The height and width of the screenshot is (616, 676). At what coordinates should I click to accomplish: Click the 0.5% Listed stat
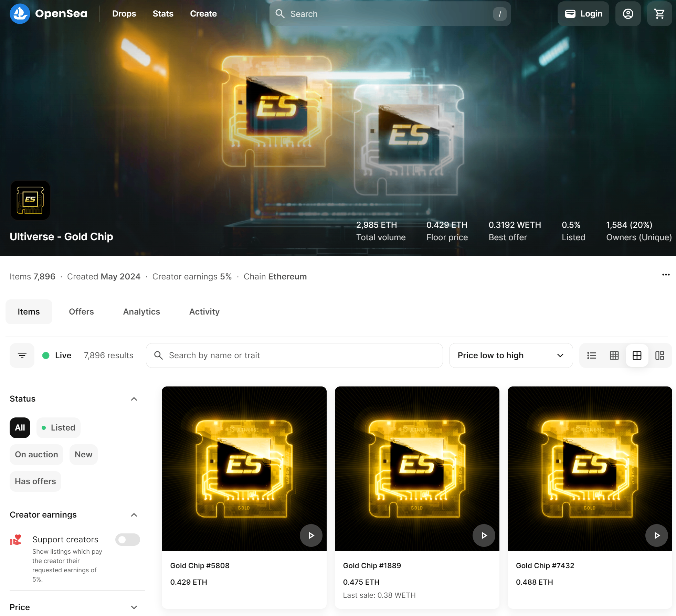click(x=573, y=231)
